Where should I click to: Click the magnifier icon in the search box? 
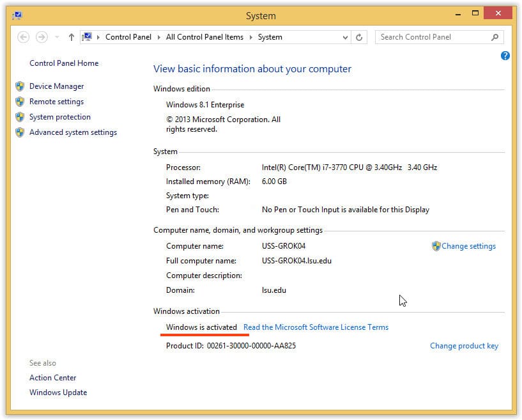coord(495,37)
